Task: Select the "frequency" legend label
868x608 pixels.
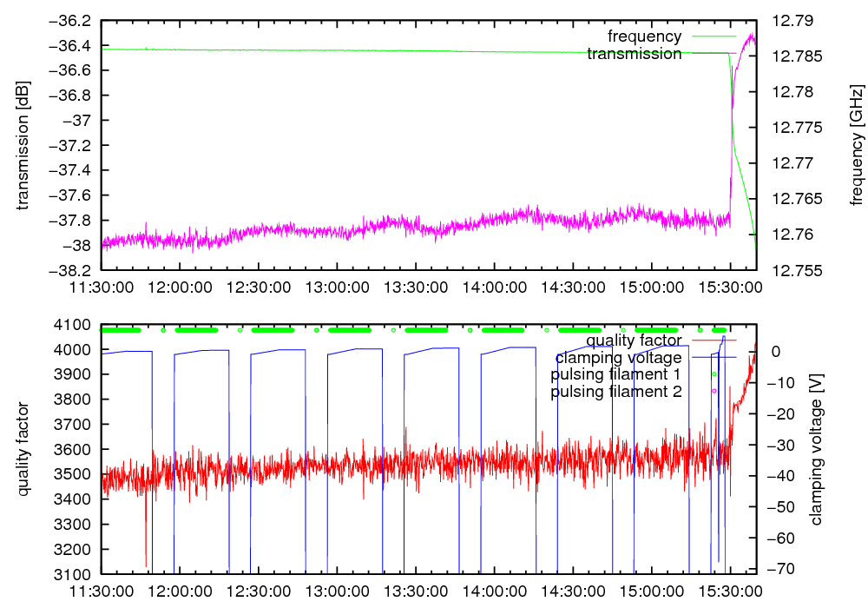Action: click(644, 36)
